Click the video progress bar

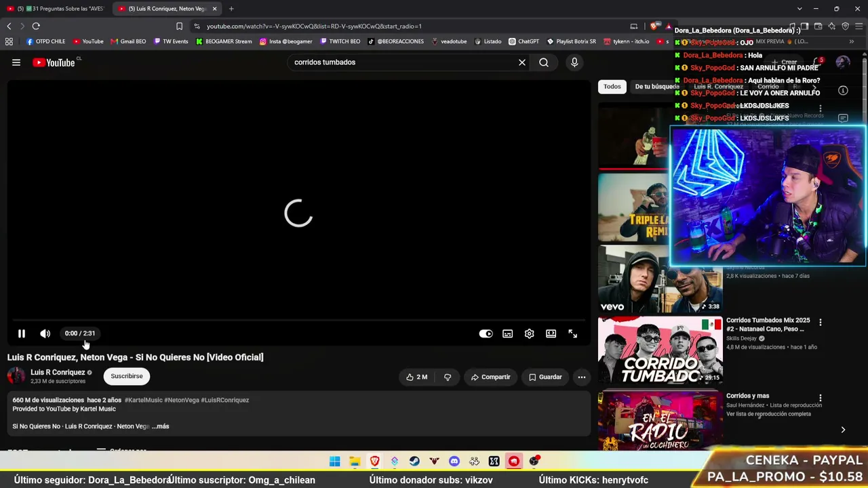point(298,320)
